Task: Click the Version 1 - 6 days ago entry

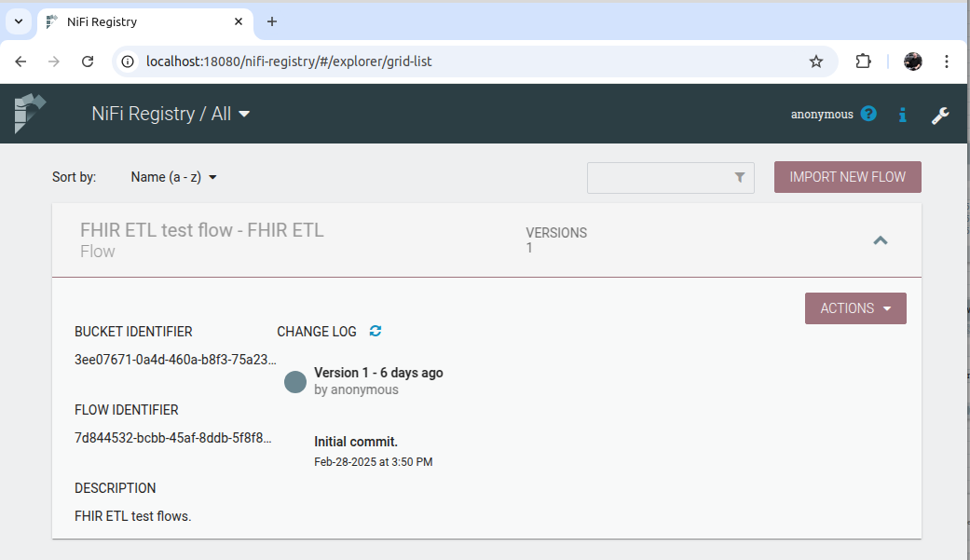Action: [x=378, y=373]
